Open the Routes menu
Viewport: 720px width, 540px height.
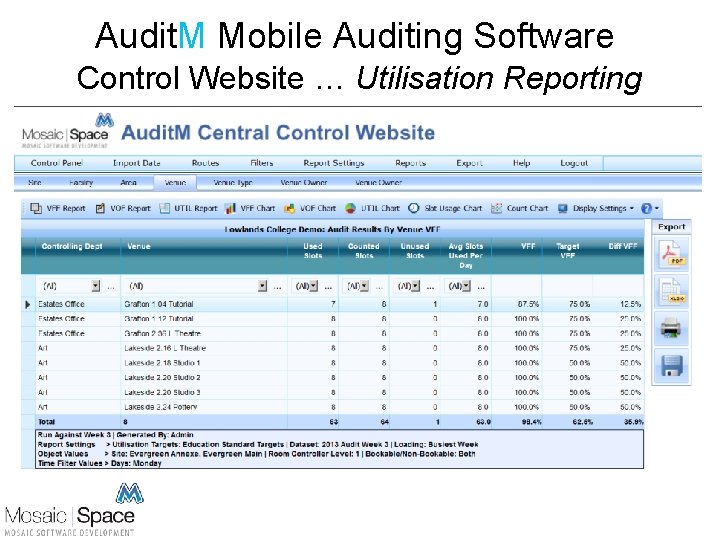(205, 163)
